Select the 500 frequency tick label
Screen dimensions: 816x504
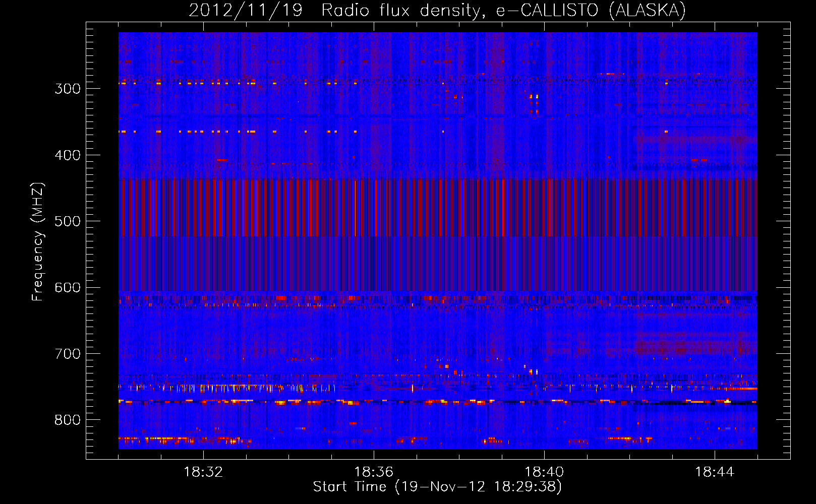coord(68,221)
